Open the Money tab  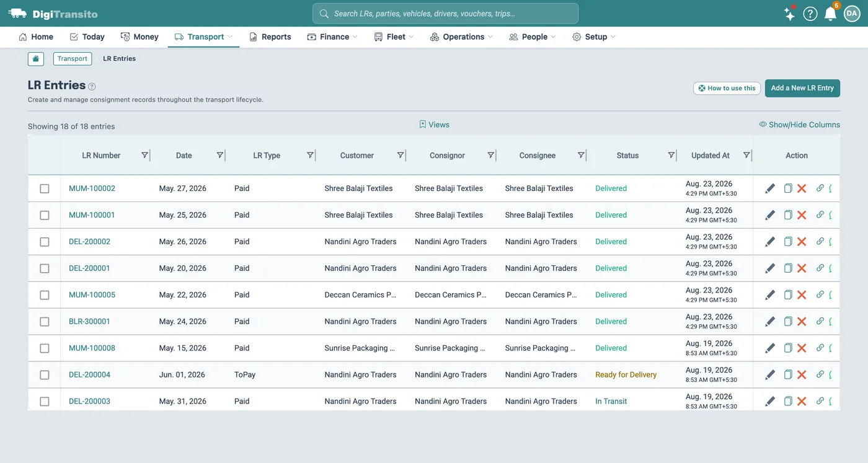139,37
